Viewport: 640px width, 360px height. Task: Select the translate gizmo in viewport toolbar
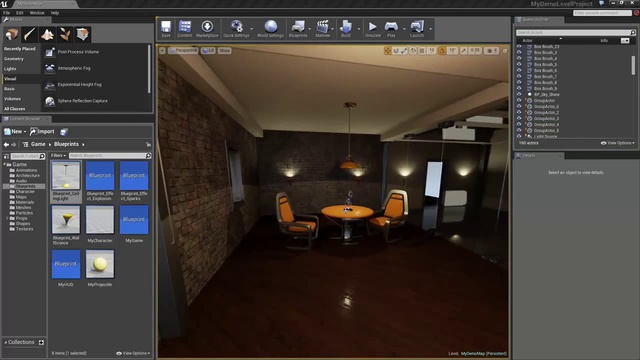pos(387,51)
